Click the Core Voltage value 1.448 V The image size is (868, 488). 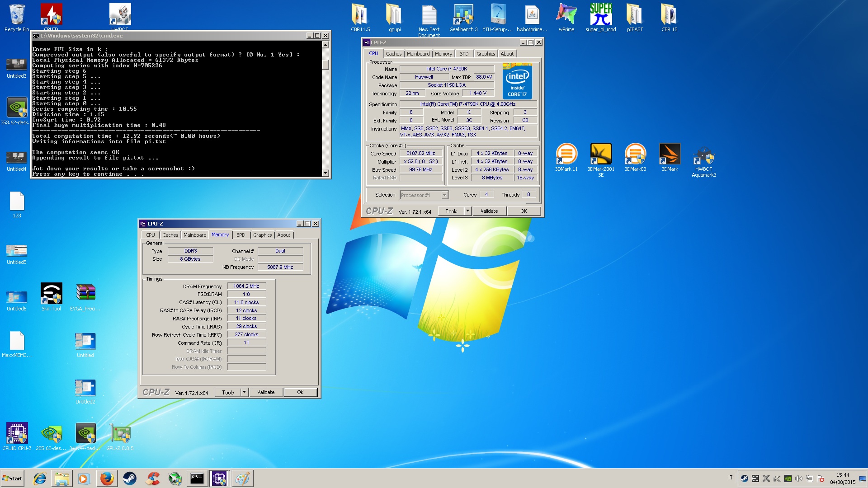tap(478, 94)
